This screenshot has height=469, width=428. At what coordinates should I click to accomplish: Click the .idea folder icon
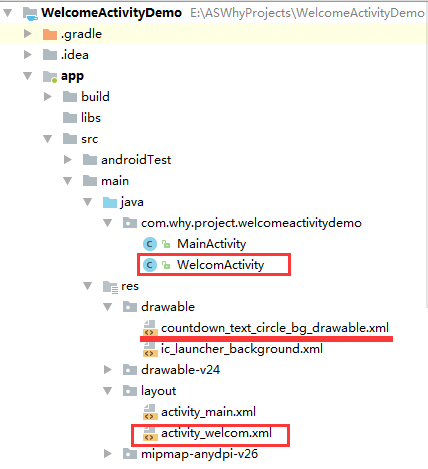click(50, 55)
